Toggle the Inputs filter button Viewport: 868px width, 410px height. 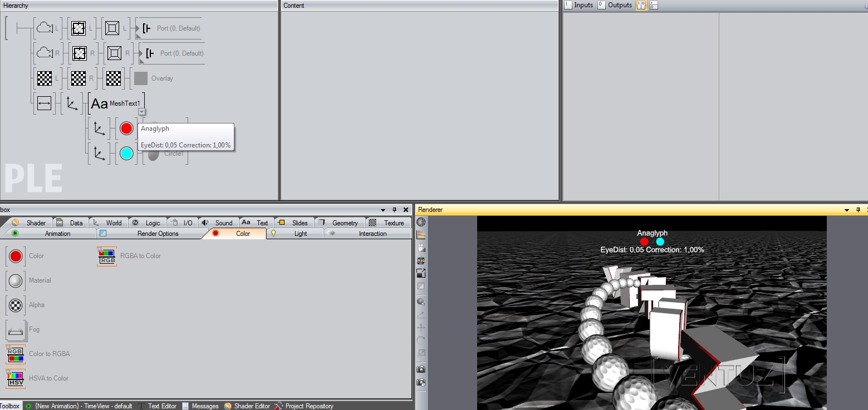[579, 5]
